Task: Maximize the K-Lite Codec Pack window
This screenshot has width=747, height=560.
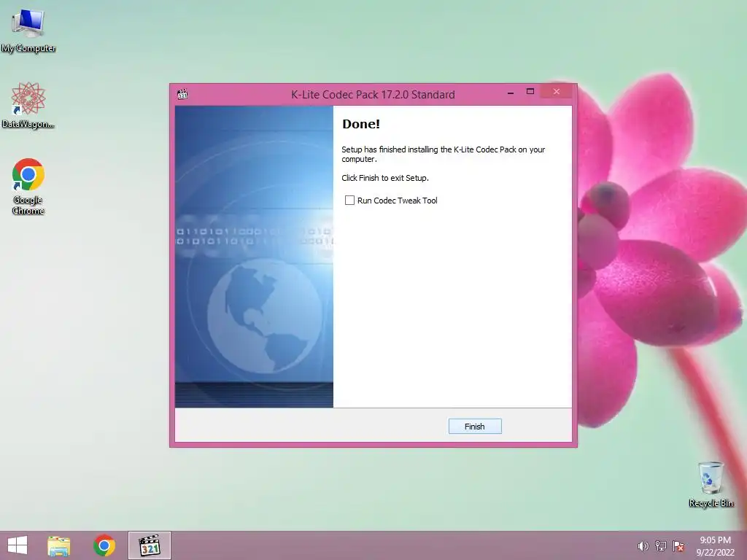Action: pyautogui.click(x=530, y=92)
